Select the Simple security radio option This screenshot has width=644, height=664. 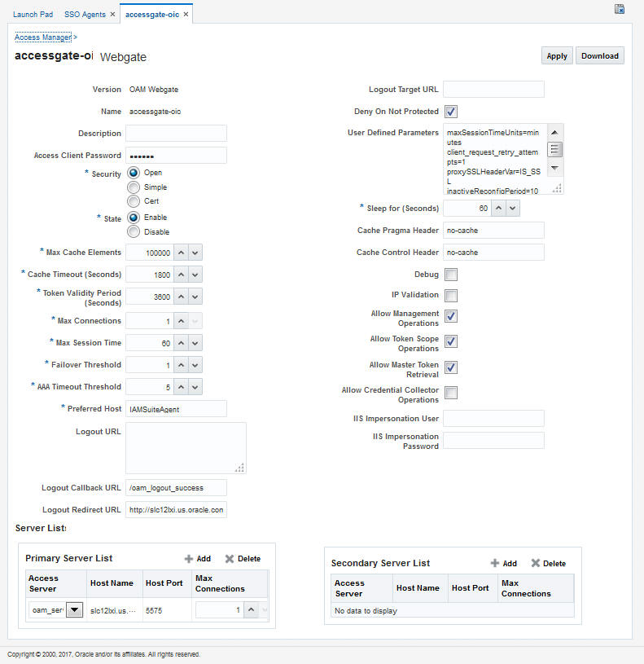click(134, 187)
